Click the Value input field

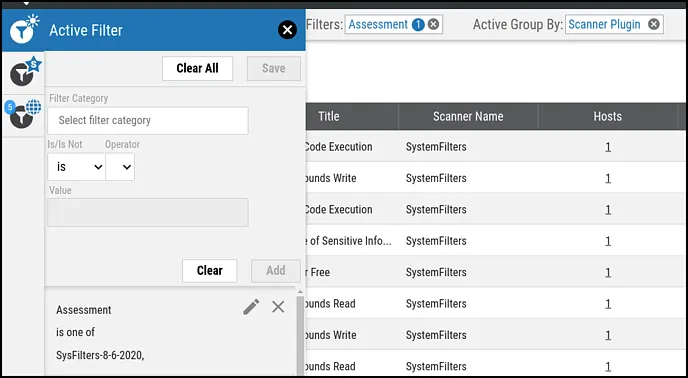point(148,212)
